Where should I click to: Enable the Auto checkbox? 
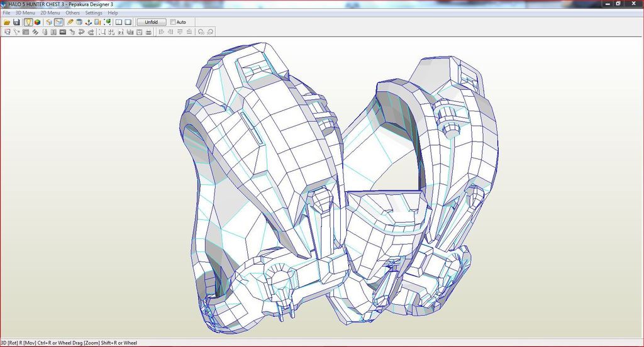click(x=174, y=22)
